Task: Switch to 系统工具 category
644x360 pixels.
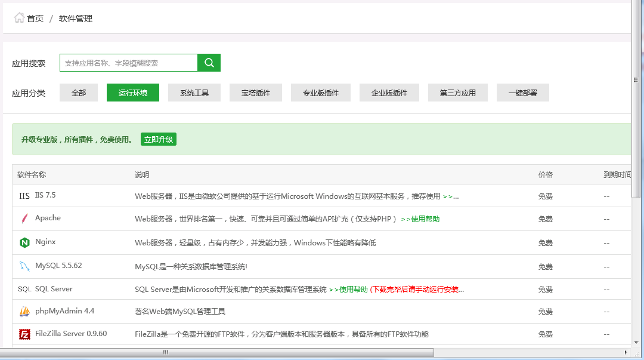Action: pyautogui.click(x=194, y=93)
